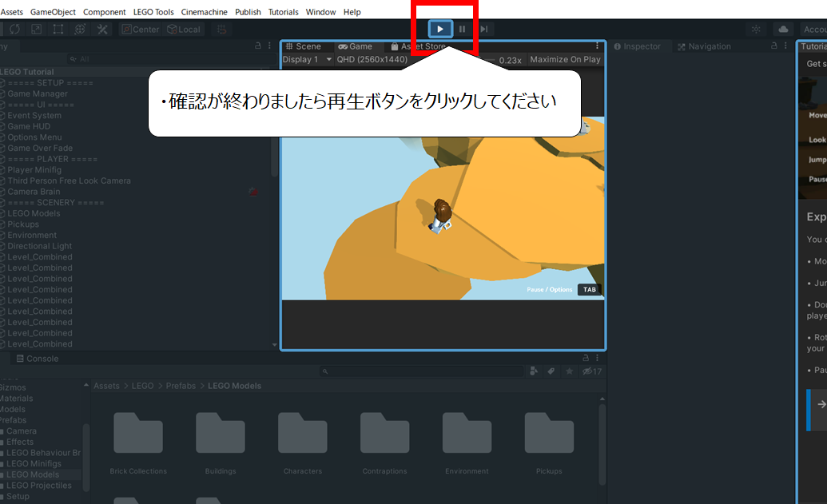Open the Brick Collections folder
Screen dimensions: 827x504
click(138, 434)
